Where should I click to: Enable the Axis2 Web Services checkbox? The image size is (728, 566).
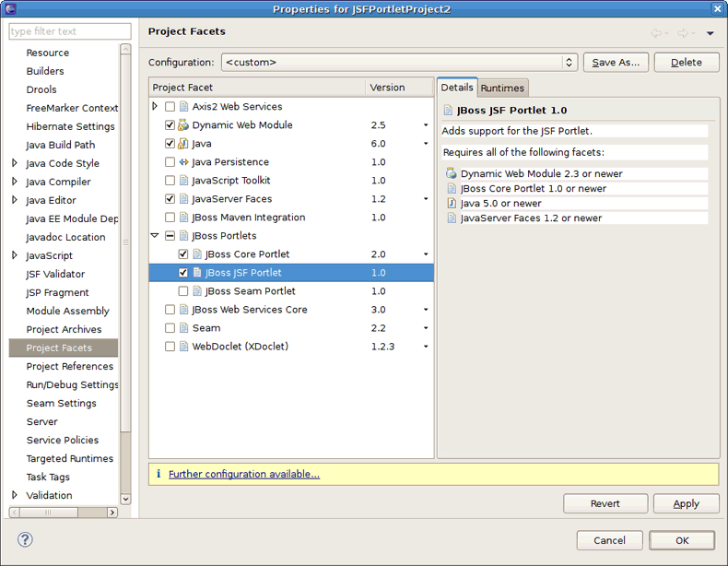click(170, 107)
